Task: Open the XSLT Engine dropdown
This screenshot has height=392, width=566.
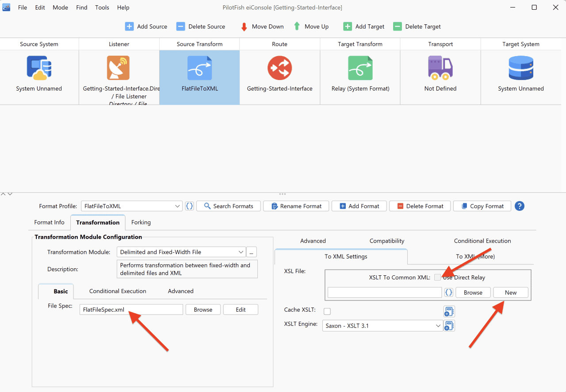Action: pyautogui.click(x=382, y=326)
